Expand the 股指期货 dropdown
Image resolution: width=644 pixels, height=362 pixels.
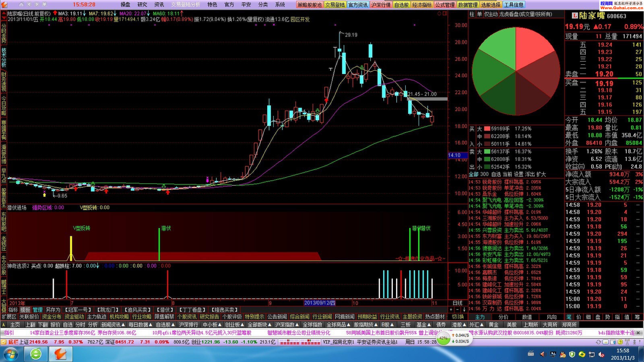366,325
